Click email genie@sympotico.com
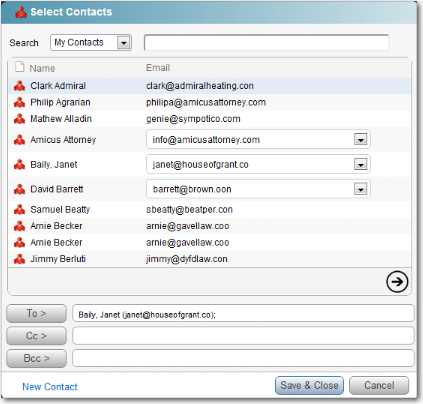Viewport: 423px width, 404px height. 193,119
